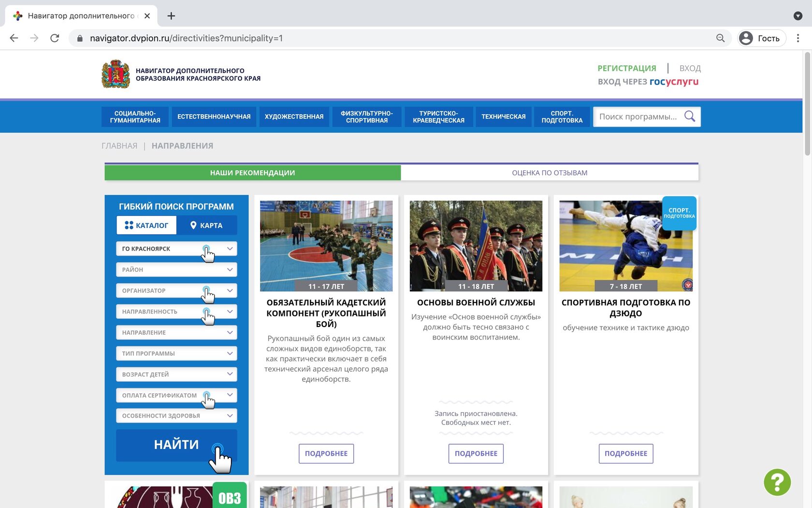Reload the page with the refresh icon
This screenshot has height=508, width=812.
tap(55, 38)
